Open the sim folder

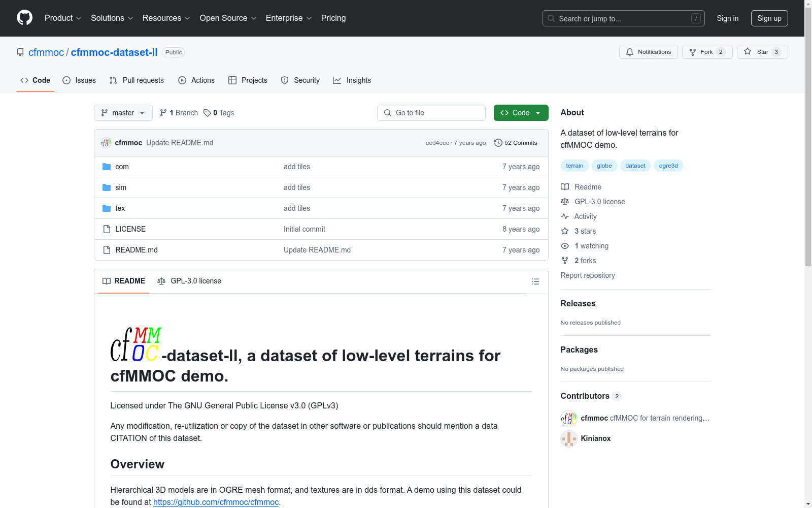coord(121,187)
